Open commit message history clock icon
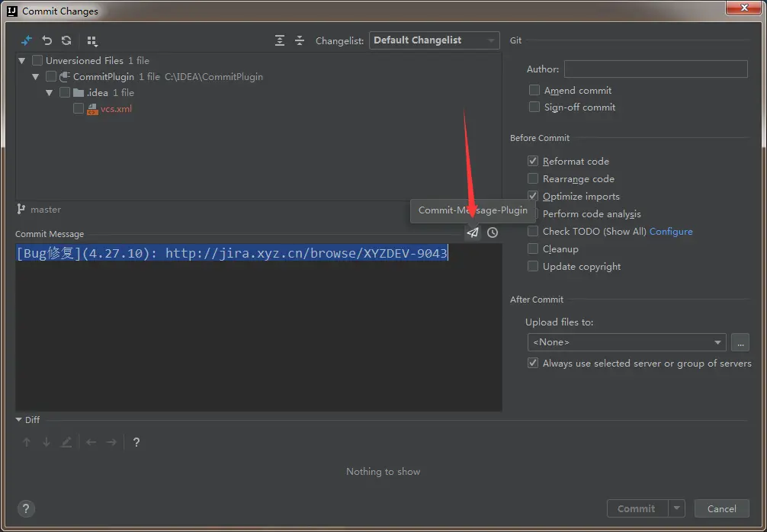Image resolution: width=767 pixels, height=532 pixels. tap(492, 232)
